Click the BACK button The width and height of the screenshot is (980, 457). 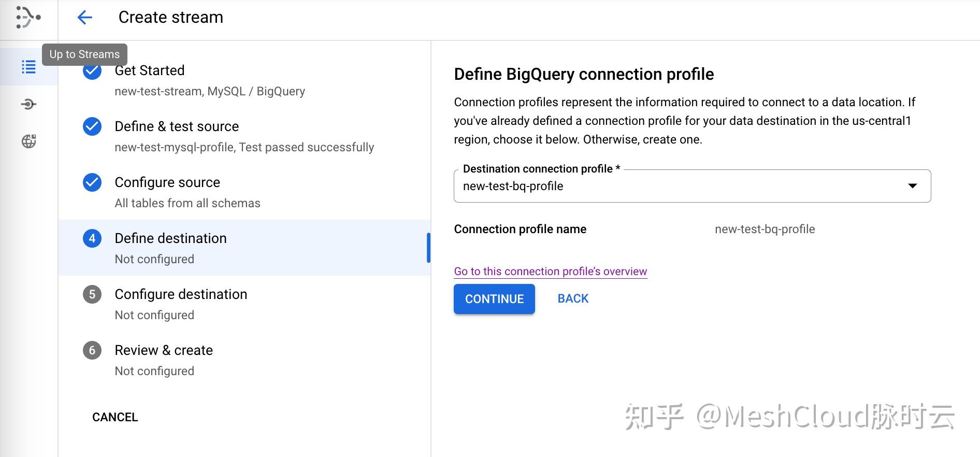[x=572, y=298]
